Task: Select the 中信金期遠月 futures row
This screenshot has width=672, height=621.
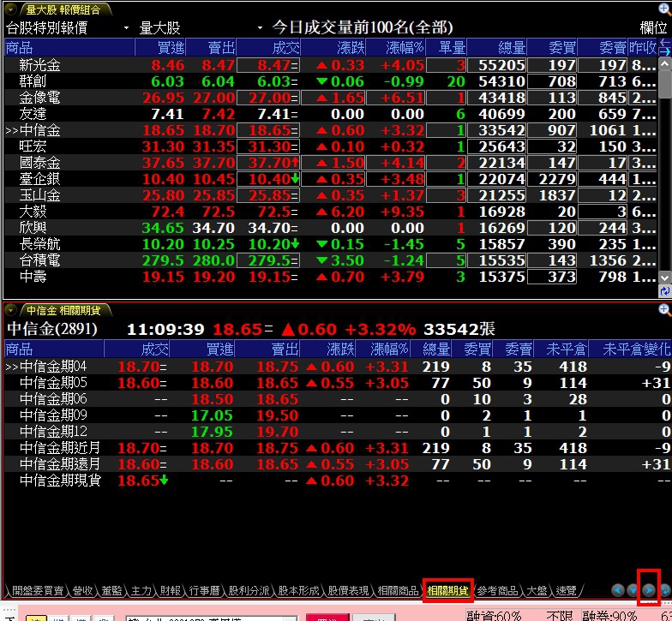Action: 338,464
